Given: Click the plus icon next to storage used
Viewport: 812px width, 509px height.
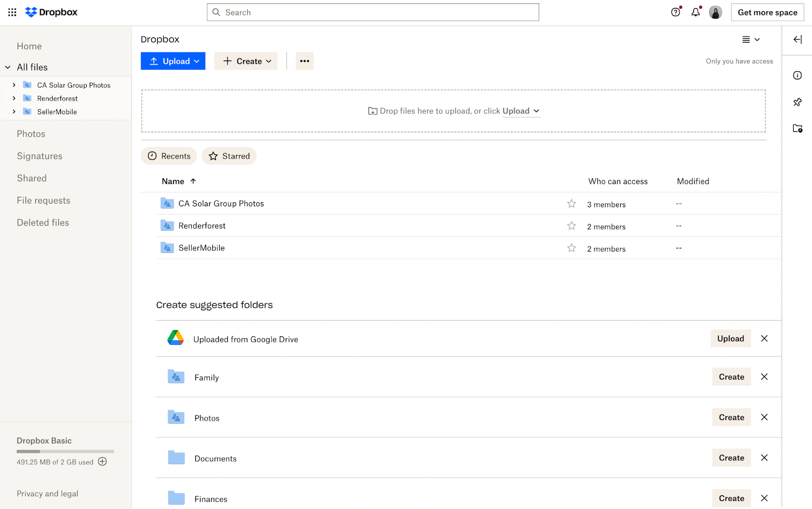Looking at the screenshot, I should [x=103, y=462].
